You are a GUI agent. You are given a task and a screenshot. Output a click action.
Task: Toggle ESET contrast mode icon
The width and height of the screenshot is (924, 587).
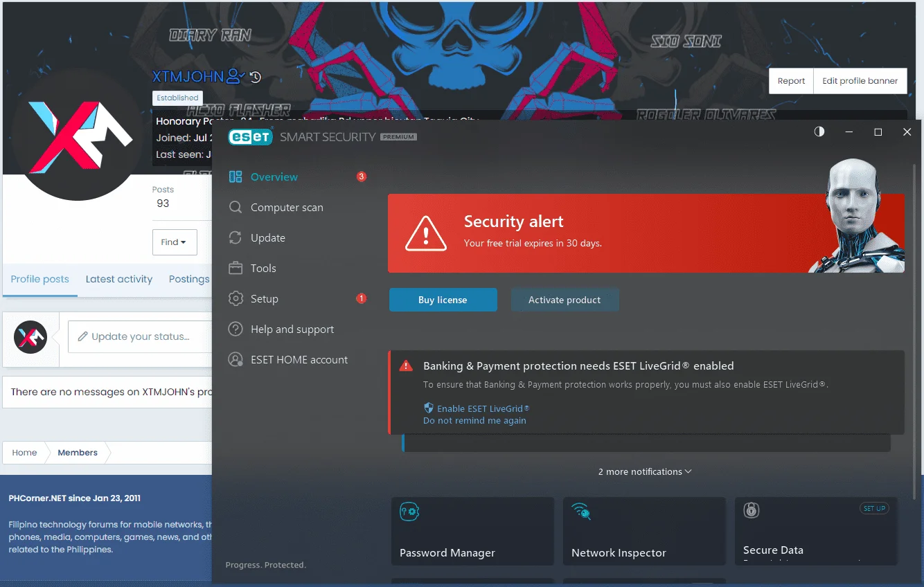[x=819, y=132]
